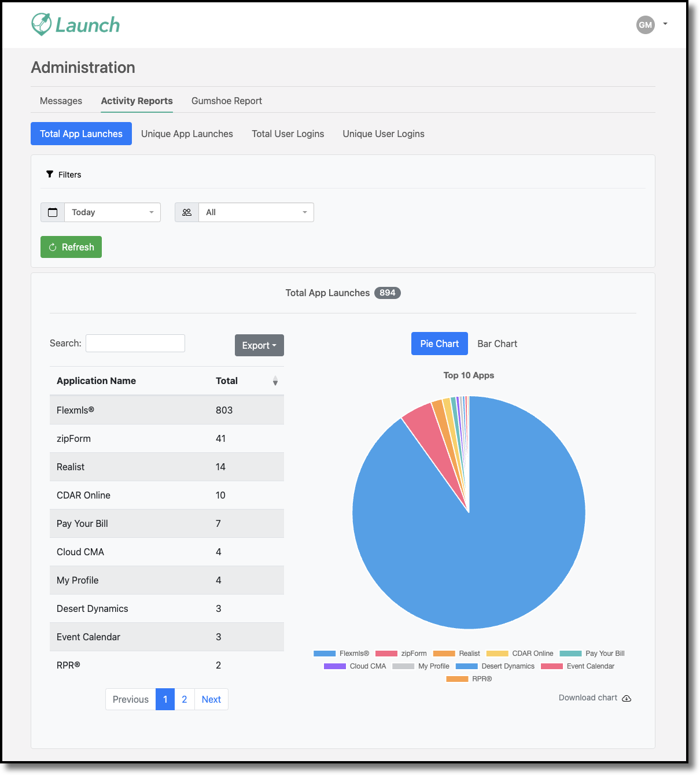This screenshot has height=775, width=700.
Task: Toggle CDAR Online legend swatch
Action: click(498, 654)
